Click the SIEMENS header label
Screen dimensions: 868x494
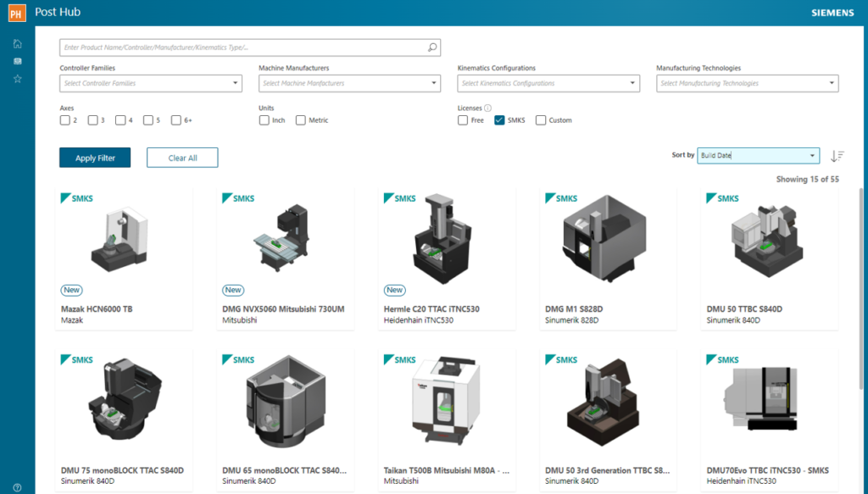click(832, 12)
